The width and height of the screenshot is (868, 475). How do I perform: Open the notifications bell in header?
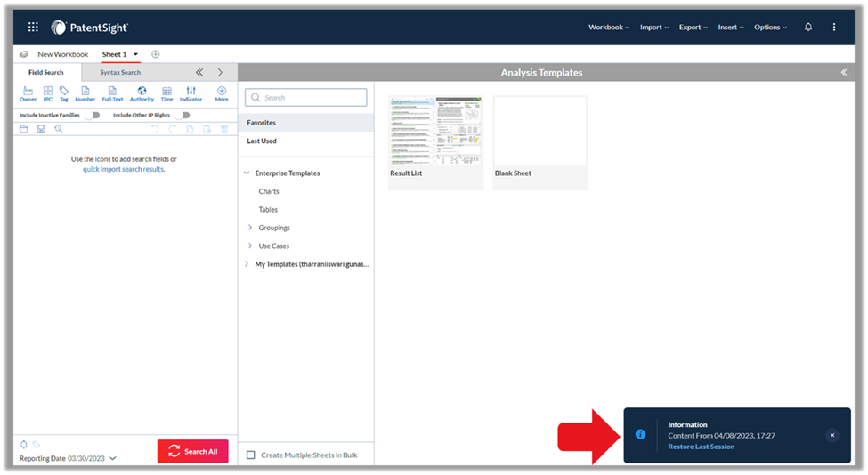tap(808, 27)
